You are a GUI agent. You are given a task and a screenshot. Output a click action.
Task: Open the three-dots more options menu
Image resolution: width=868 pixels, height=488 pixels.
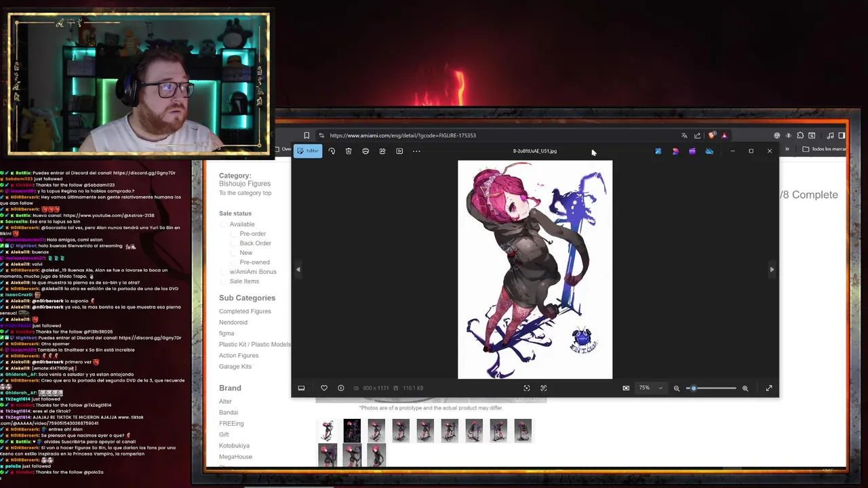(416, 151)
